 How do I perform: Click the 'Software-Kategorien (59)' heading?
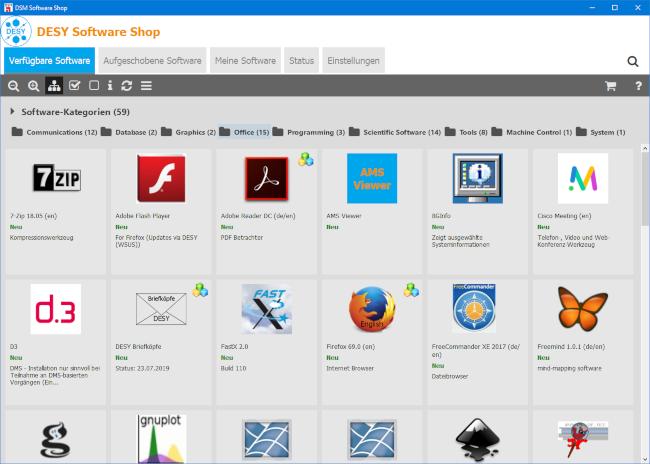(75, 112)
